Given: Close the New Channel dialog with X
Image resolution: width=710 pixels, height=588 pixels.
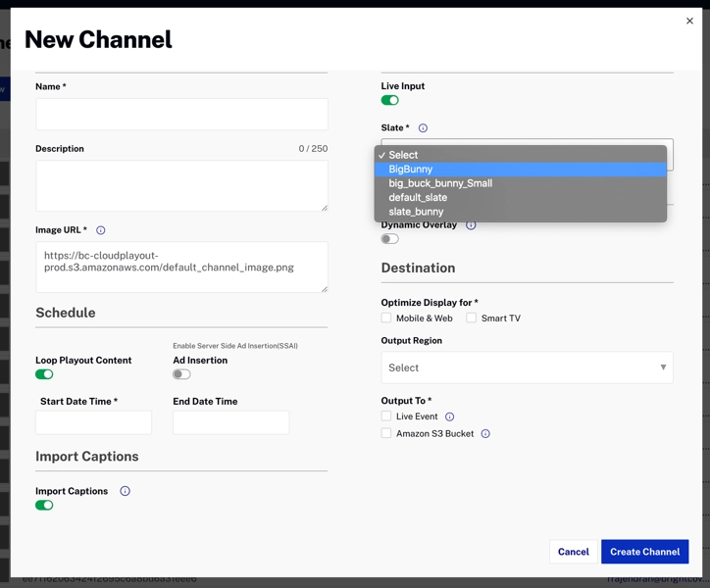Looking at the screenshot, I should pyautogui.click(x=689, y=21).
